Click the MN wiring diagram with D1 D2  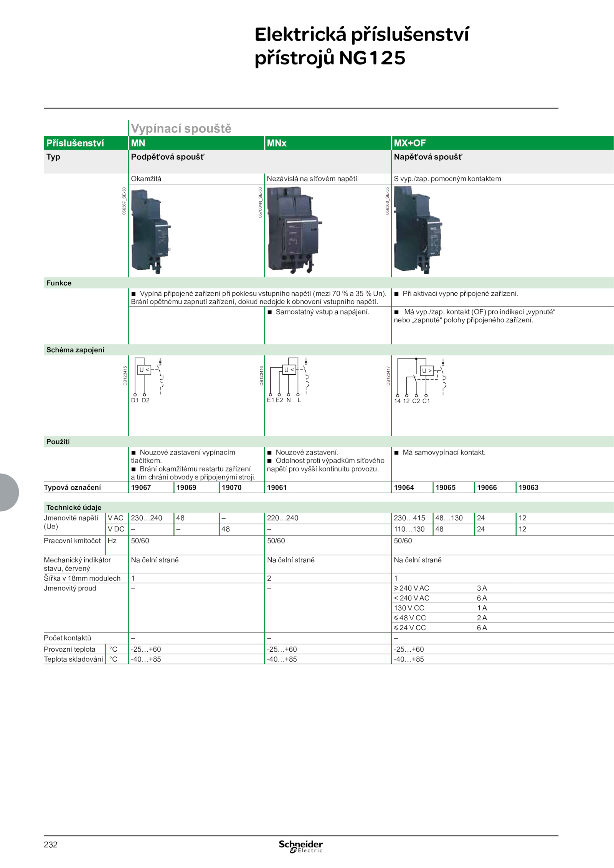[x=148, y=380]
